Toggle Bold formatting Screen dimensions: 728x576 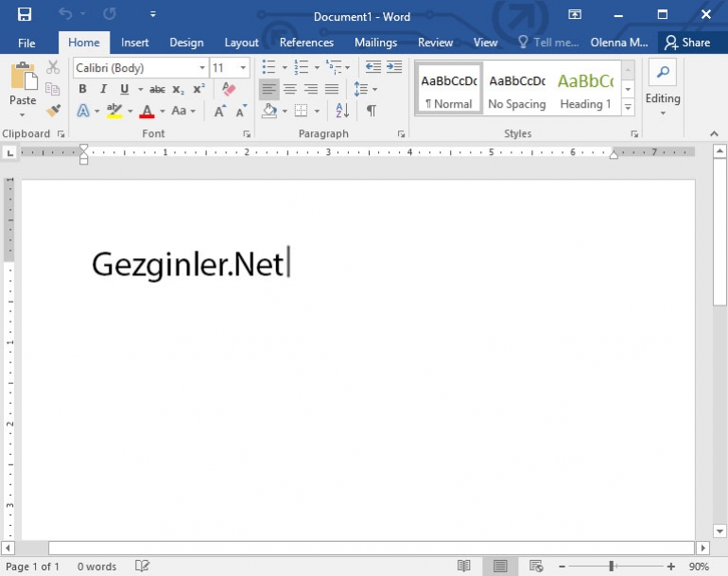pos(82,89)
